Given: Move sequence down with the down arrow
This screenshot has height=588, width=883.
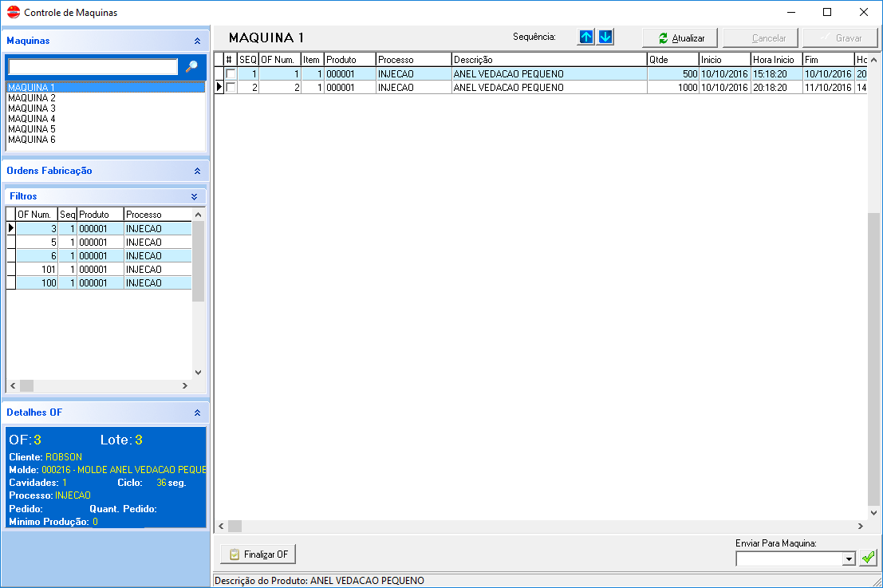Looking at the screenshot, I should 605,37.
